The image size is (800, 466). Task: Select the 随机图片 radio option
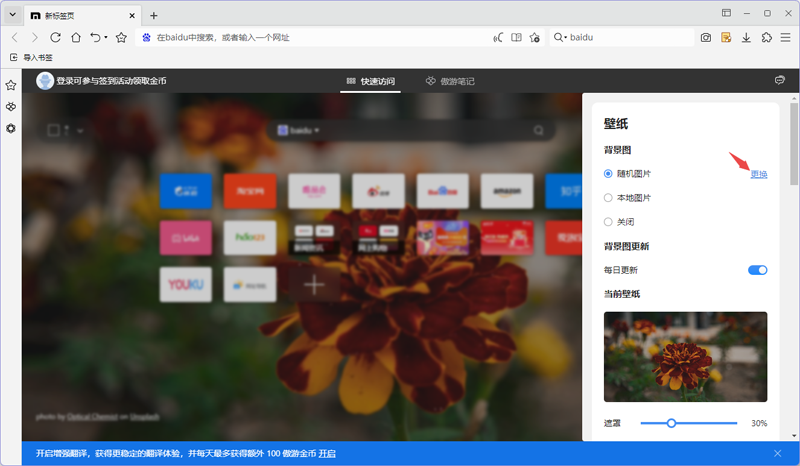click(608, 173)
